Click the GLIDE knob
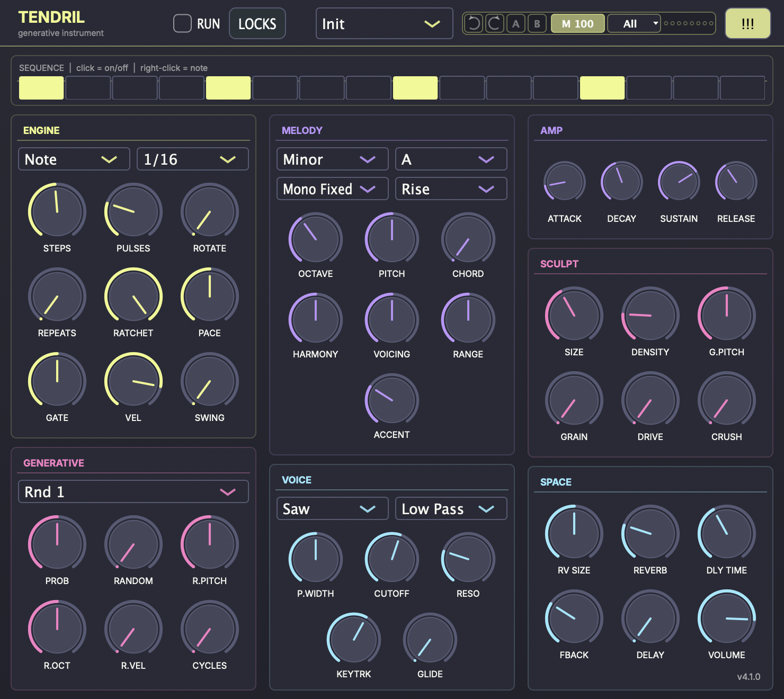 [430, 639]
